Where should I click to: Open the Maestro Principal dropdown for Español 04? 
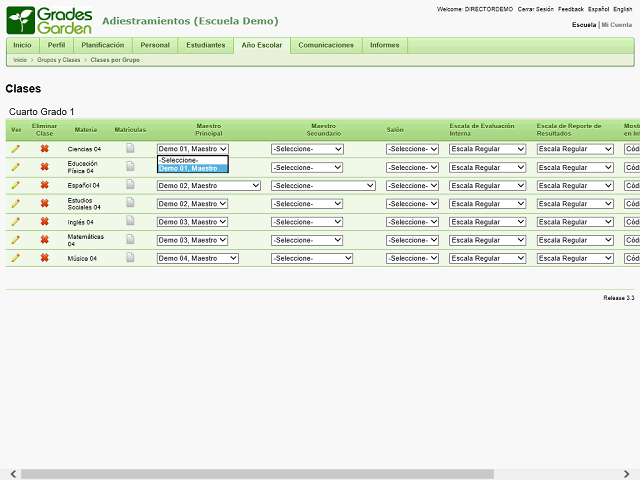click(209, 186)
